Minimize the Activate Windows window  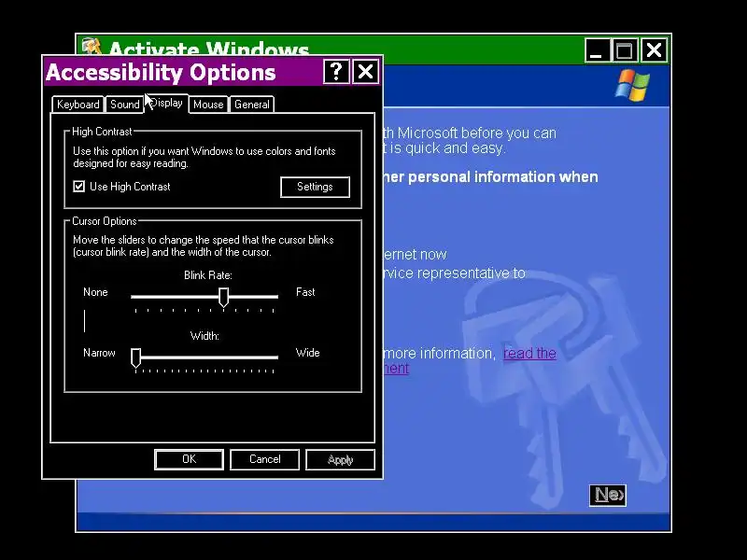597,50
